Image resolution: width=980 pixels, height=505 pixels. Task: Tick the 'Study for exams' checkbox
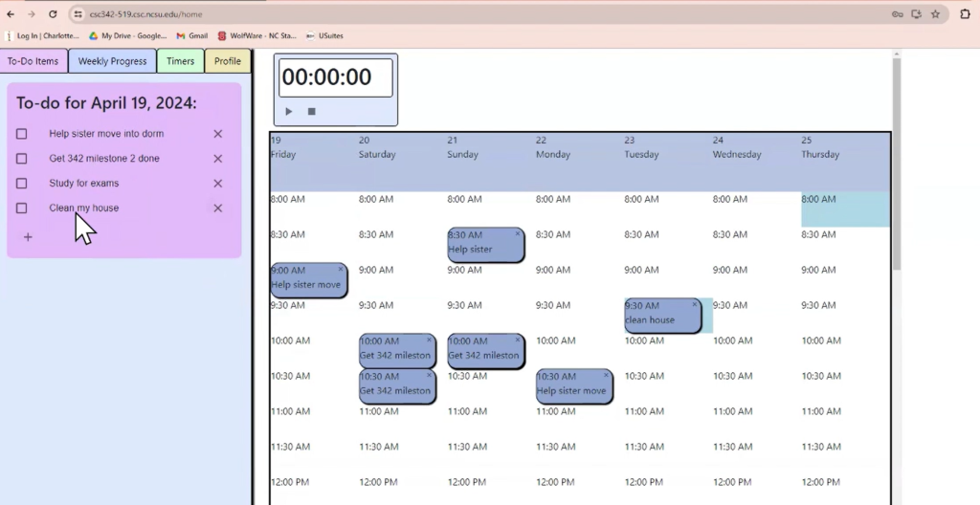click(22, 184)
